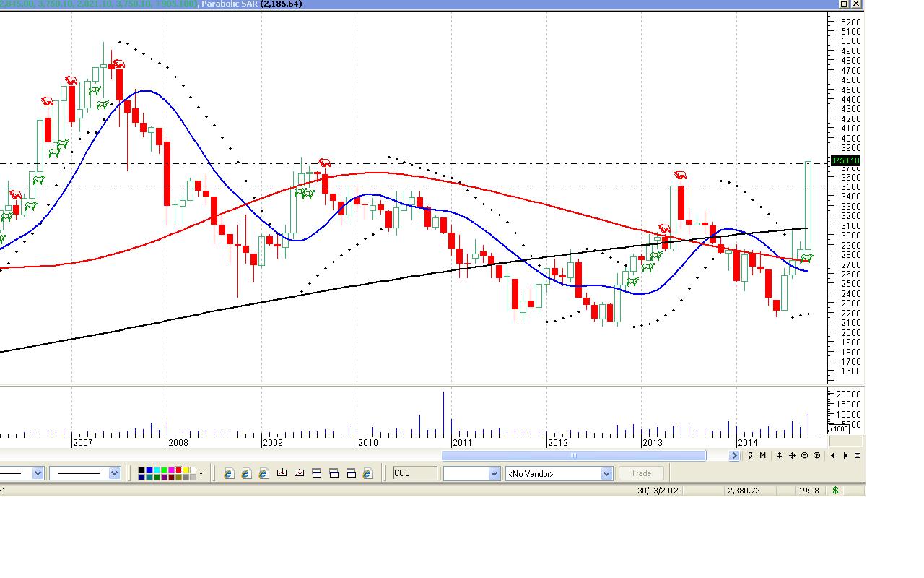Click third web page icon before chart icons

click(x=263, y=473)
